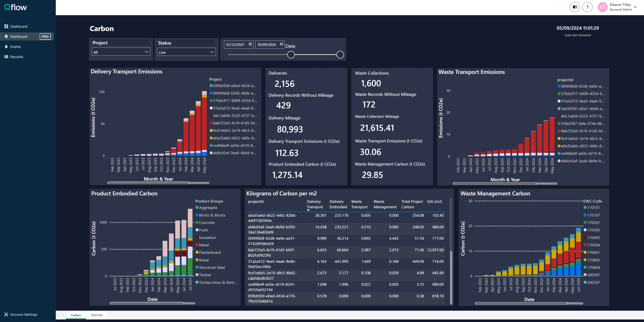Select Records using the list icon
This screenshot has width=644, height=322.
7,57
